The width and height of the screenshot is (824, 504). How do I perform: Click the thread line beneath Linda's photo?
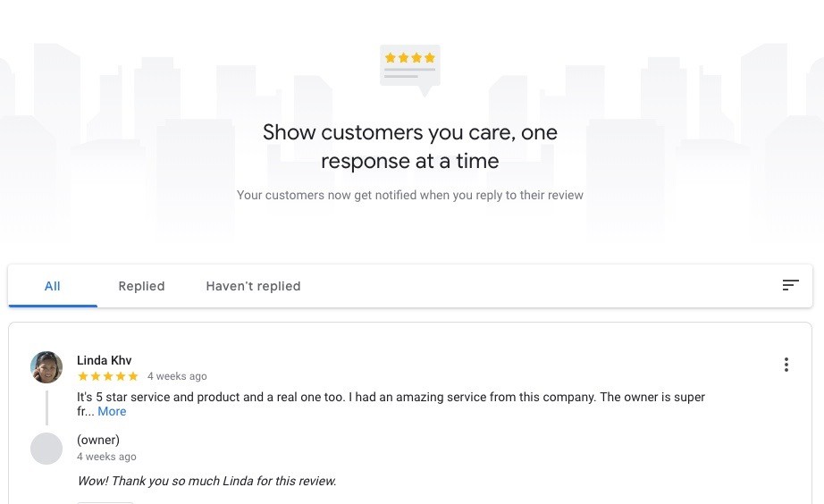[46, 407]
